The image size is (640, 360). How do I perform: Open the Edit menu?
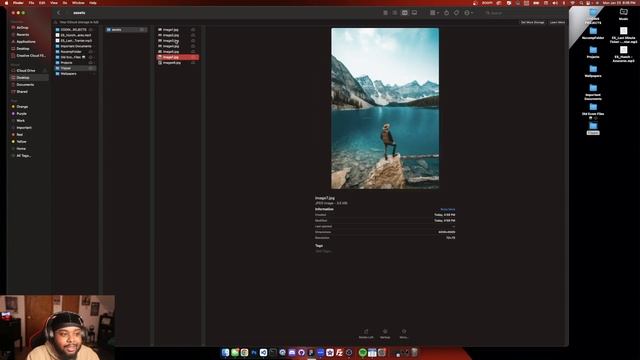42,3
